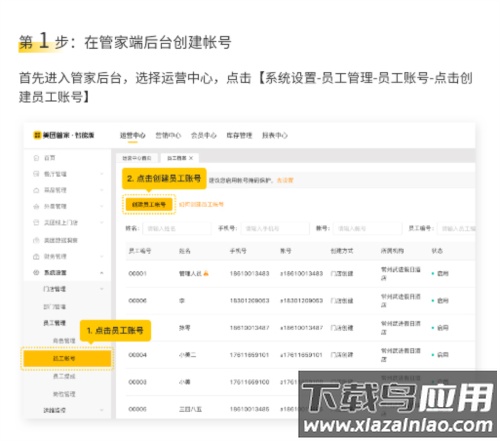Focus the 手机号 search input field
This screenshot has height=441, width=500.
coord(274,228)
